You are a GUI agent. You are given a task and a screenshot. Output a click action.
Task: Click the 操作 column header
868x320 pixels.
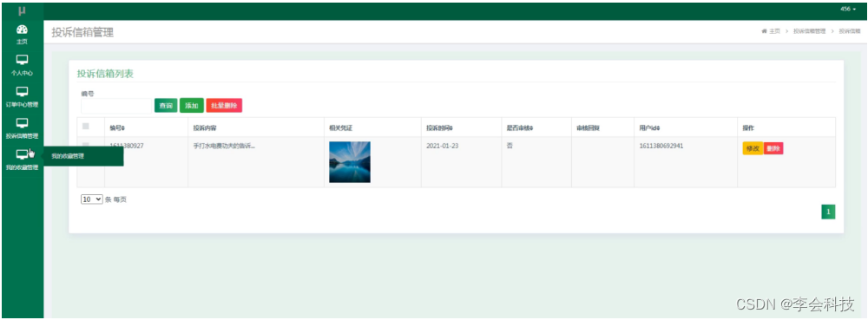(748, 127)
